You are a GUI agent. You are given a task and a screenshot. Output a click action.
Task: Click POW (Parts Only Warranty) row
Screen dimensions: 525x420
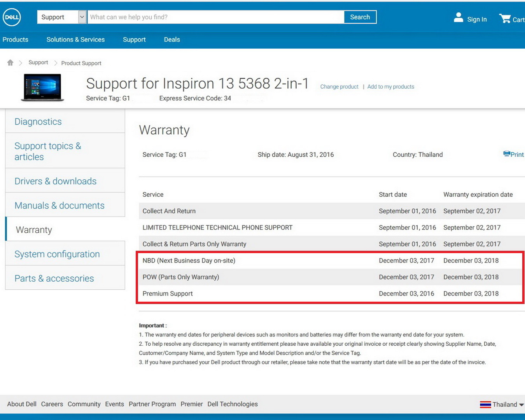[331, 277]
